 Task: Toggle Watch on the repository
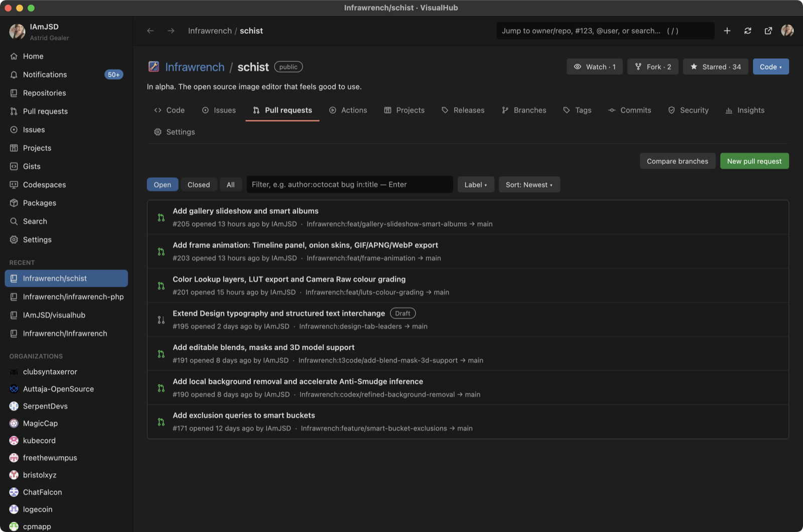coord(595,67)
